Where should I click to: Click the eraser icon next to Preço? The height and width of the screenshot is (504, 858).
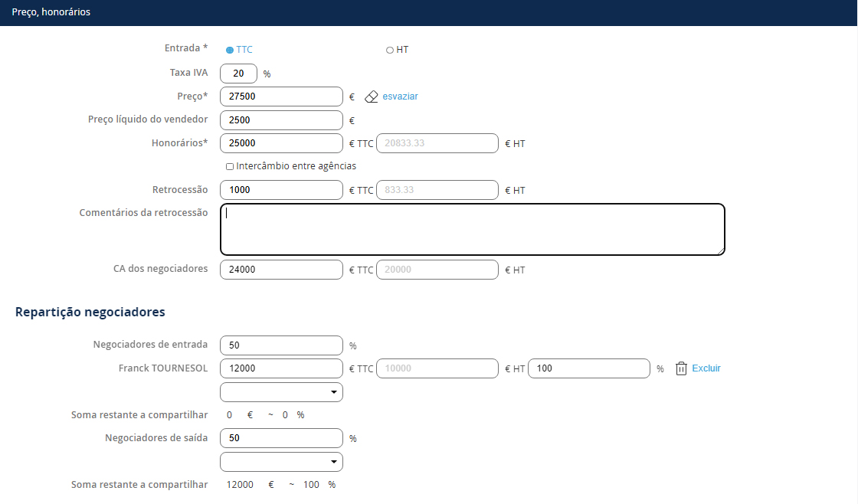tap(372, 97)
